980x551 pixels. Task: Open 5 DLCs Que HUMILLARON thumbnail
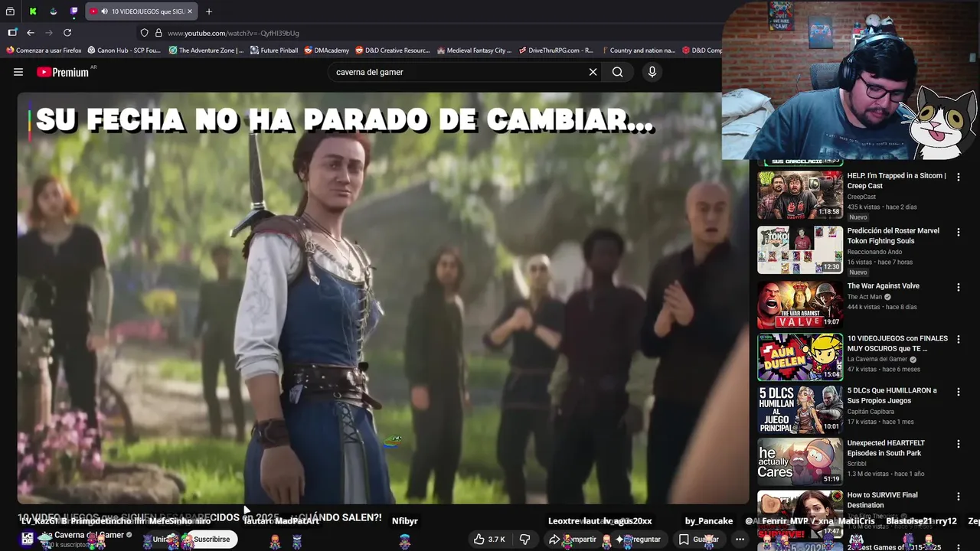click(x=800, y=409)
